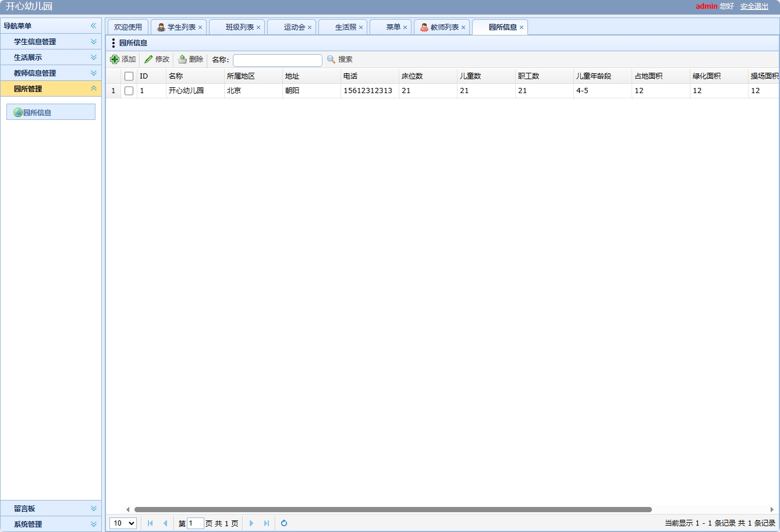The image size is (780, 532).
Task: Expand the 系统管理 section
Action: click(x=93, y=524)
